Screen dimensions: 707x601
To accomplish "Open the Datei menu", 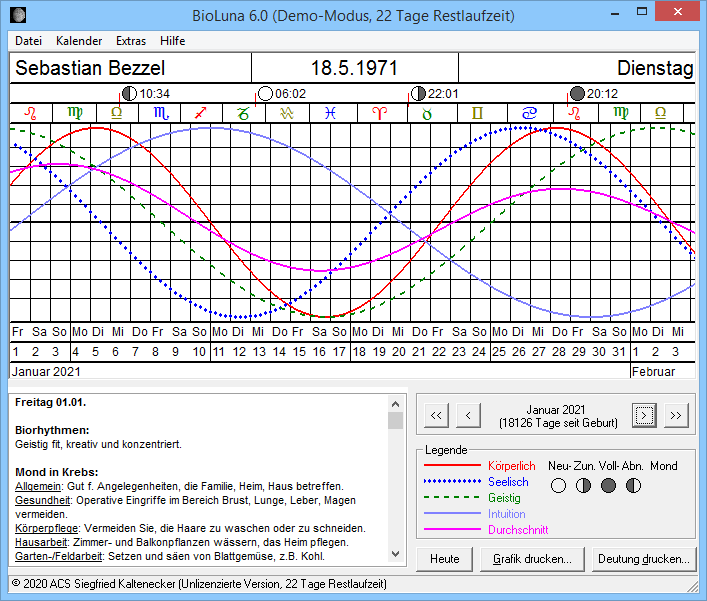I will 28,41.
